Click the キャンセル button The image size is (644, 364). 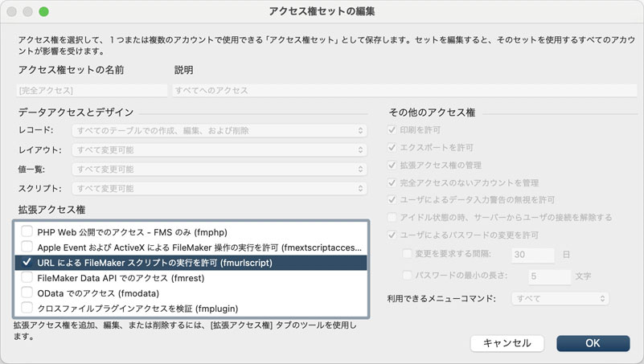(507, 343)
